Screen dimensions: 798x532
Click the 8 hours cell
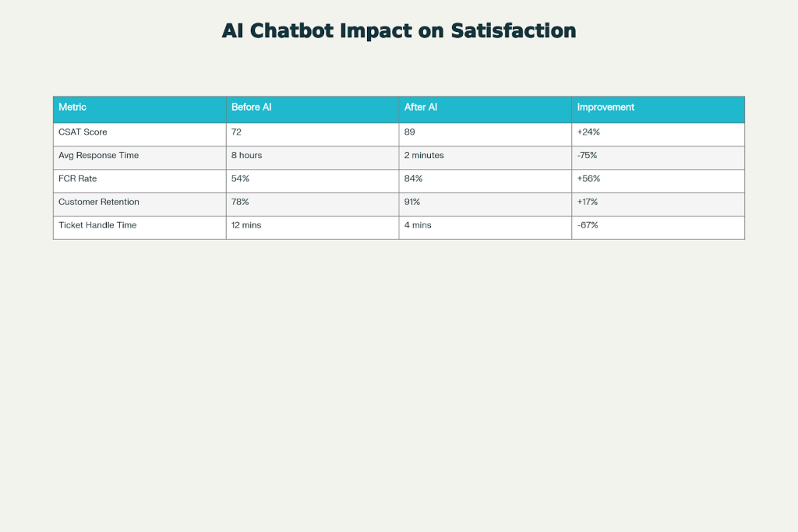click(x=247, y=156)
